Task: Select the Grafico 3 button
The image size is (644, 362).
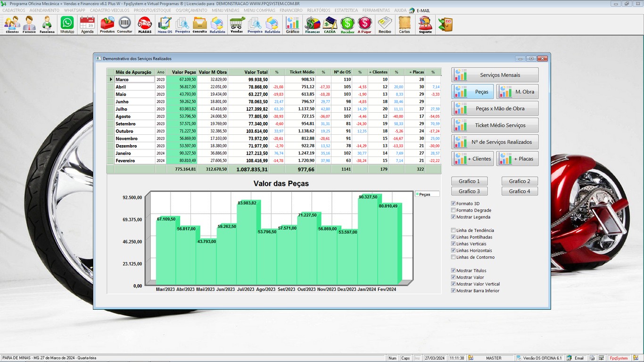Action: click(469, 191)
